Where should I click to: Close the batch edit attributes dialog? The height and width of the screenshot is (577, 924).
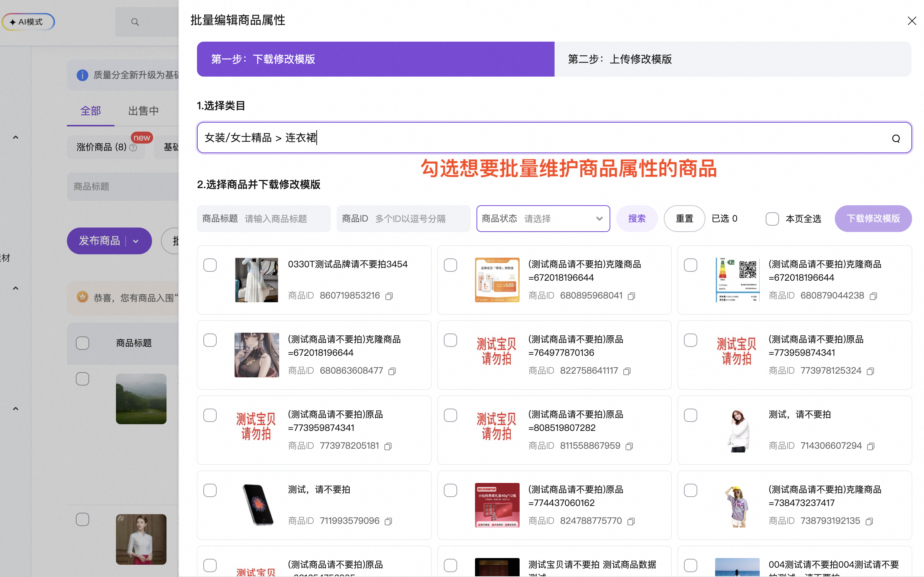coord(911,20)
